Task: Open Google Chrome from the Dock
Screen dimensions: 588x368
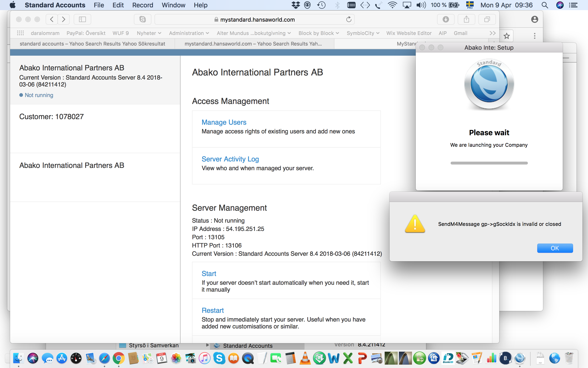Action: (x=119, y=358)
